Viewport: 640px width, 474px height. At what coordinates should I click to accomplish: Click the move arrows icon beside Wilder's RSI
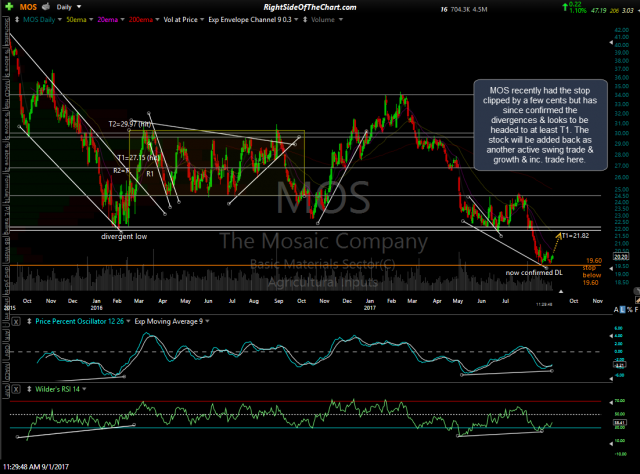pos(29,389)
